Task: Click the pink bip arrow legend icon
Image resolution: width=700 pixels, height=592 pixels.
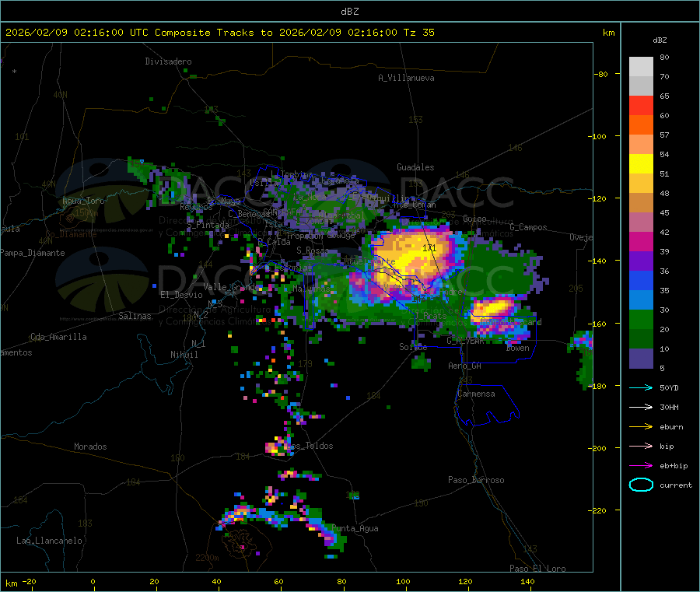Action: 641,446
